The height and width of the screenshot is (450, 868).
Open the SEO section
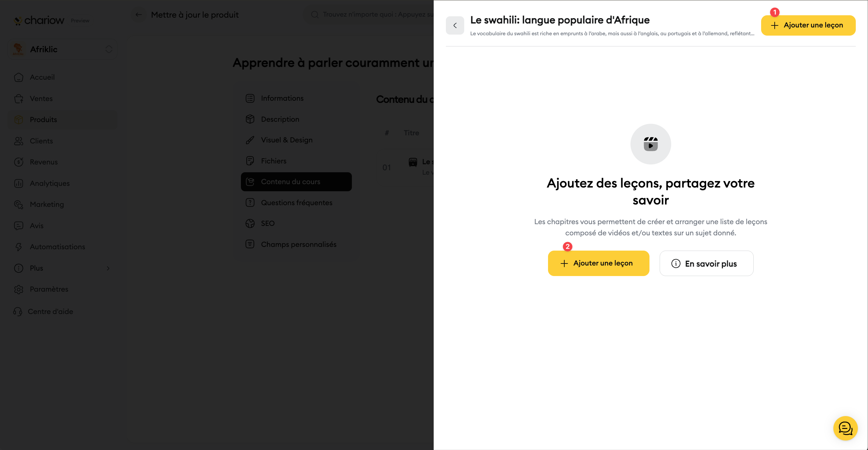point(267,223)
